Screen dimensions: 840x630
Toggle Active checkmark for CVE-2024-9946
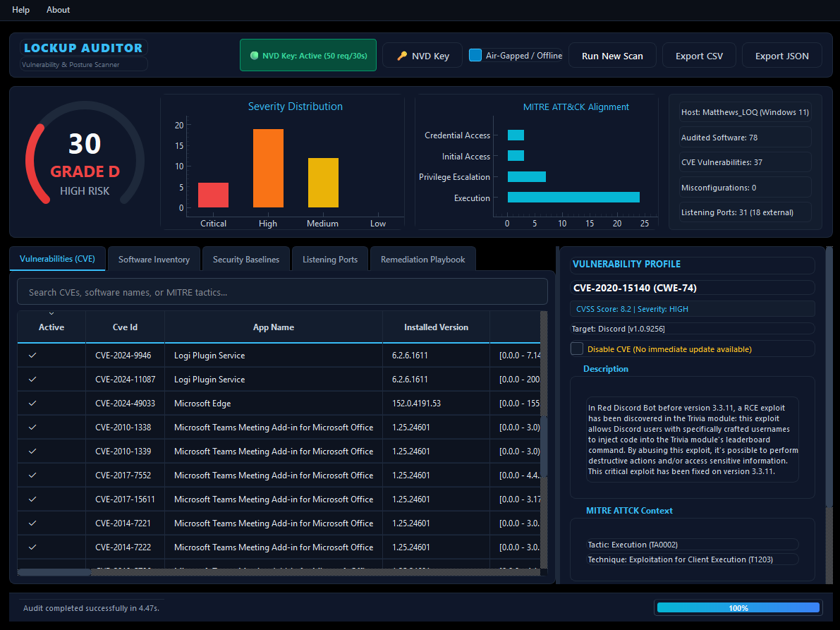coord(32,355)
